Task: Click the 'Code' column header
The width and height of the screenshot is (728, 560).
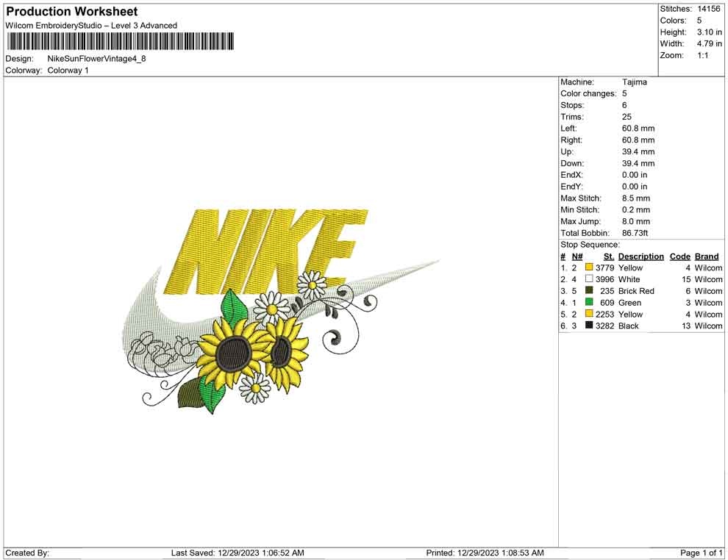Action: (x=679, y=256)
